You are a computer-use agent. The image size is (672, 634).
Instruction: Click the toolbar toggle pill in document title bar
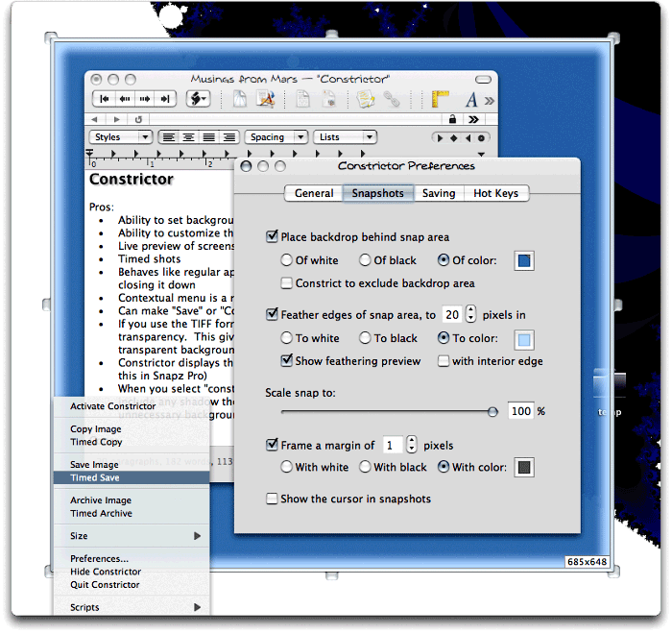click(483, 80)
